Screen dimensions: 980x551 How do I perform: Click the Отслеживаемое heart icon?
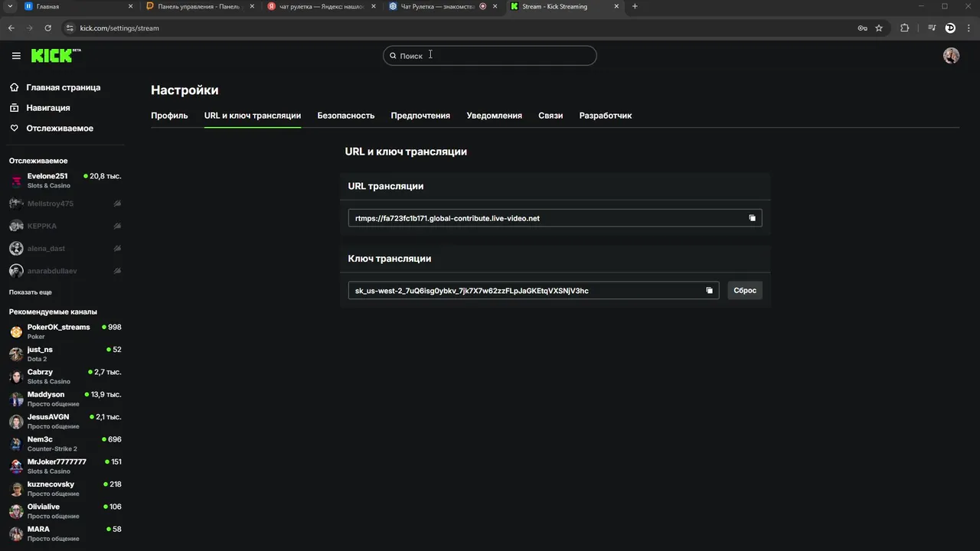coord(15,129)
